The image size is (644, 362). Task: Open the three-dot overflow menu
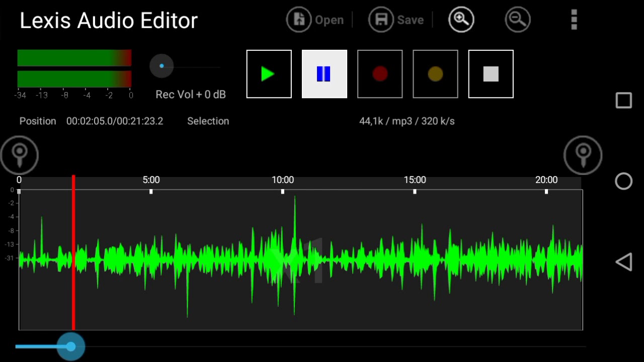click(574, 20)
